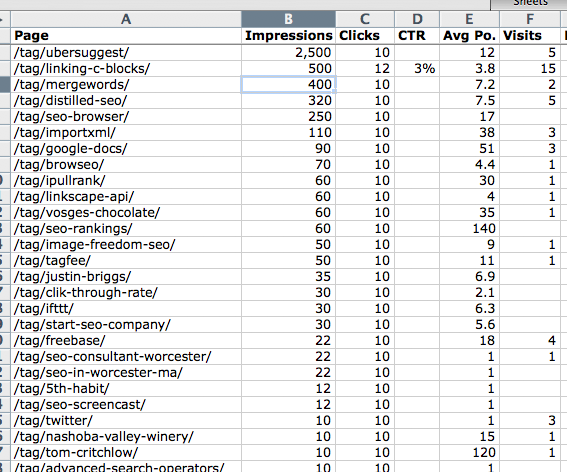Select the 140 average position cell
Screen dimensions: 567x472
point(469,229)
